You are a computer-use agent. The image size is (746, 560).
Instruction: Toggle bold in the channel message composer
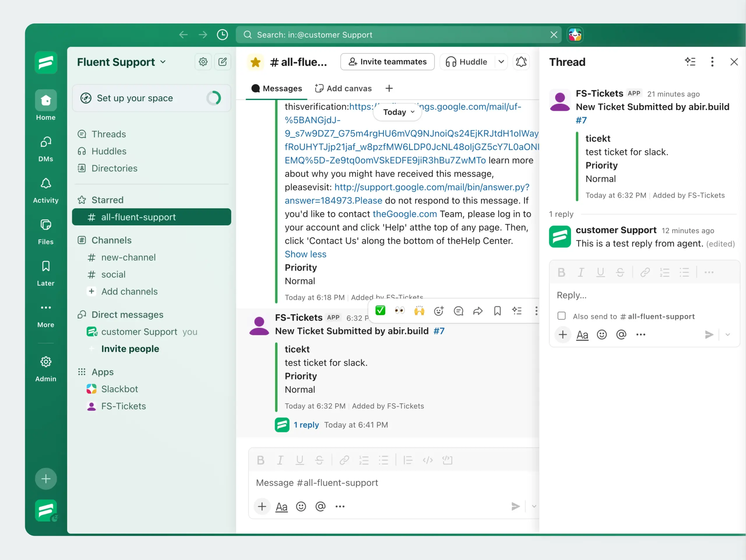point(260,460)
